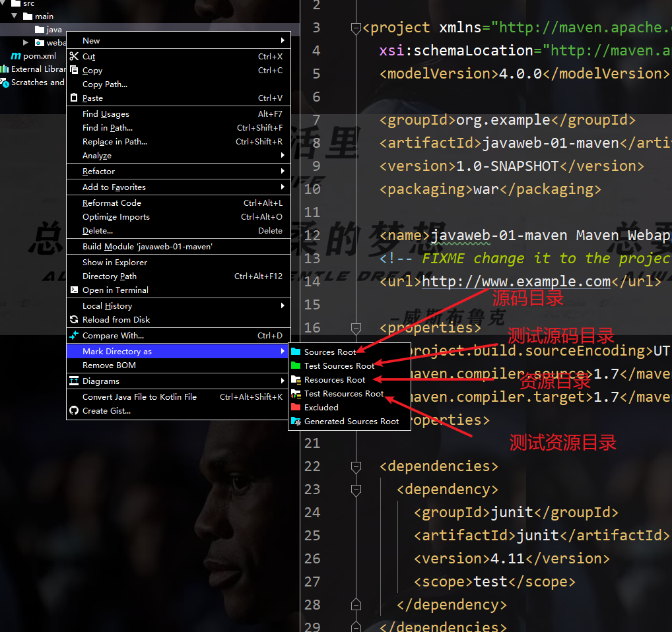
Task: Click the Create Gist GitHub icon
Action: pyautogui.click(x=74, y=410)
